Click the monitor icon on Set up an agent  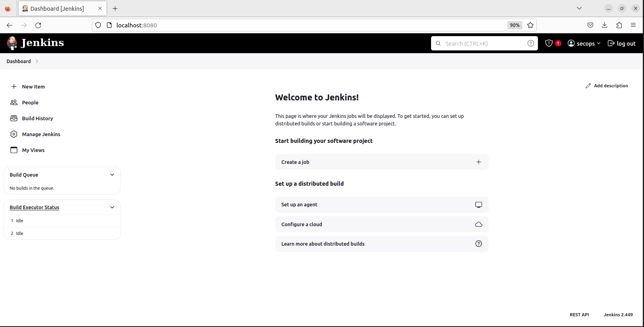click(x=479, y=205)
